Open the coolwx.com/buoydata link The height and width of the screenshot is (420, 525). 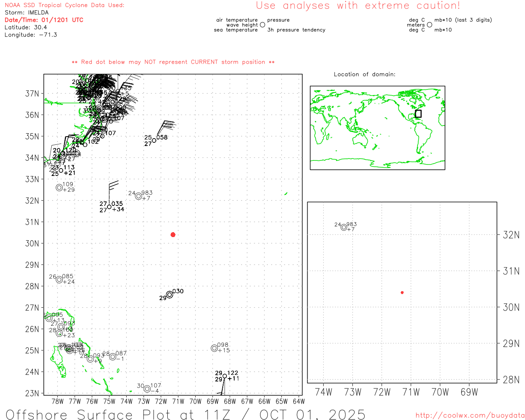[x=470, y=415]
